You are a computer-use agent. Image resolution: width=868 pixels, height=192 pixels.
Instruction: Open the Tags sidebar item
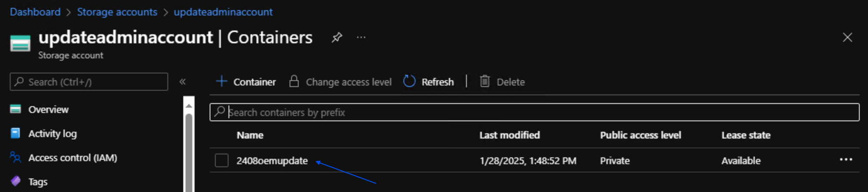coord(38,182)
